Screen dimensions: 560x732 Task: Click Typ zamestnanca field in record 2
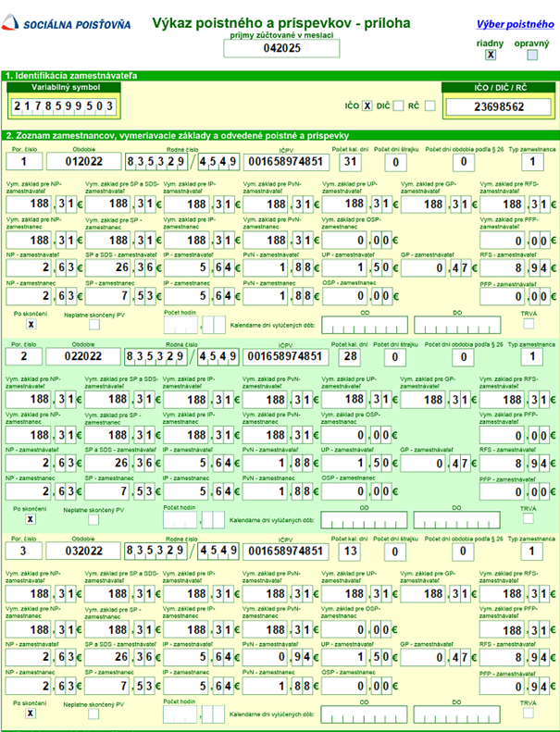(x=531, y=356)
